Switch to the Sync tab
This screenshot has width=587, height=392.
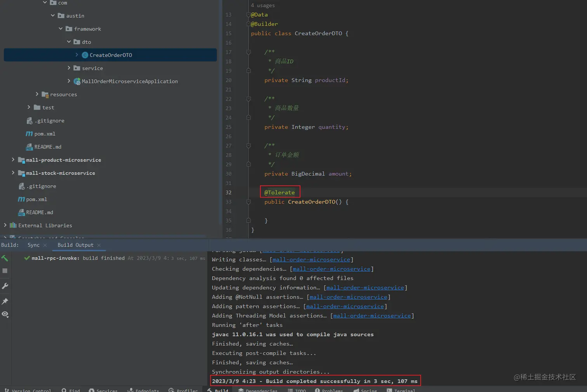point(34,245)
